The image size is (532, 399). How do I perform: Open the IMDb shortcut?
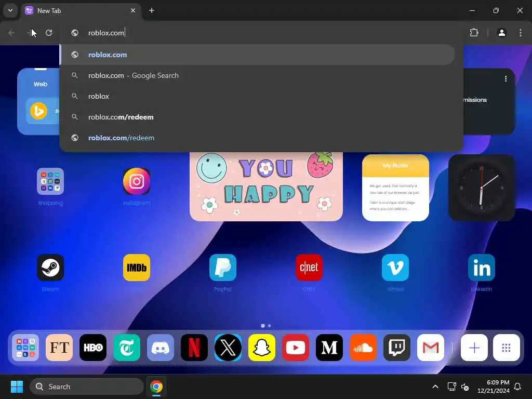tap(137, 268)
